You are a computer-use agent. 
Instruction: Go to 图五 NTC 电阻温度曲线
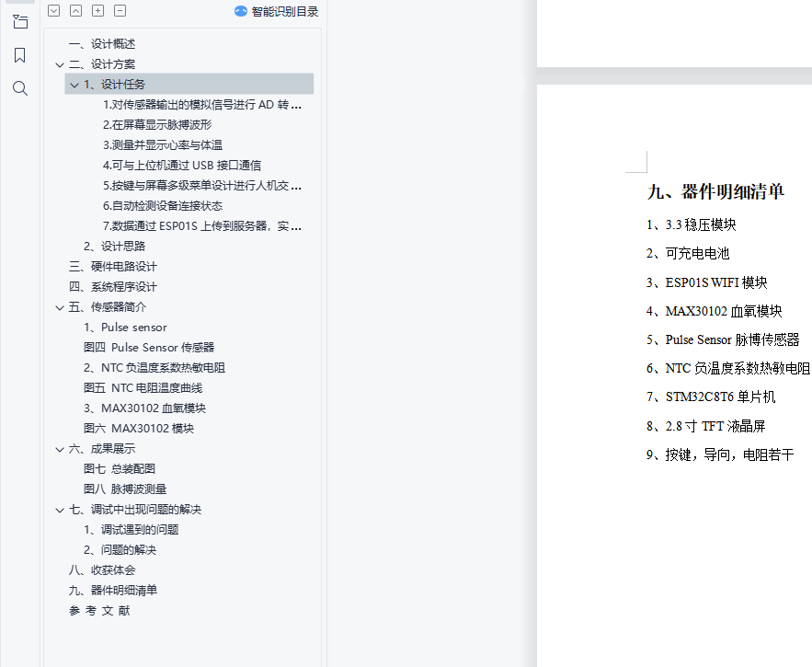tap(143, 387)
